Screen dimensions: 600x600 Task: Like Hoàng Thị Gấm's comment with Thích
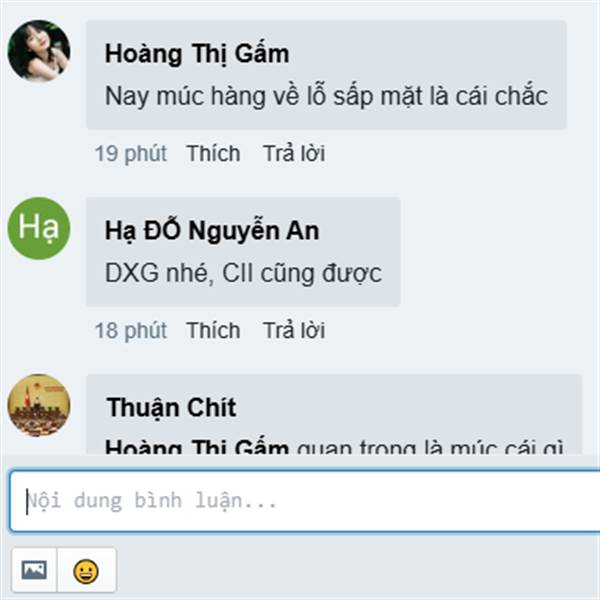(213, 154)
